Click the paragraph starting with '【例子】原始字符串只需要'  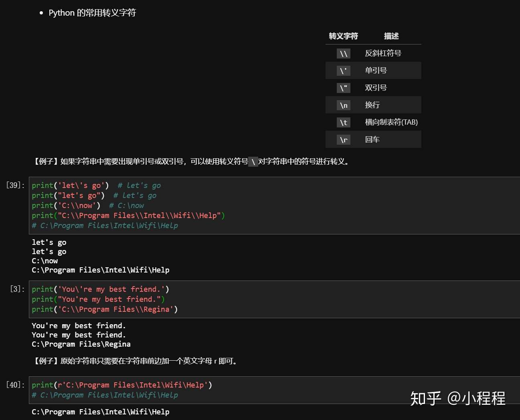(136, 361)
